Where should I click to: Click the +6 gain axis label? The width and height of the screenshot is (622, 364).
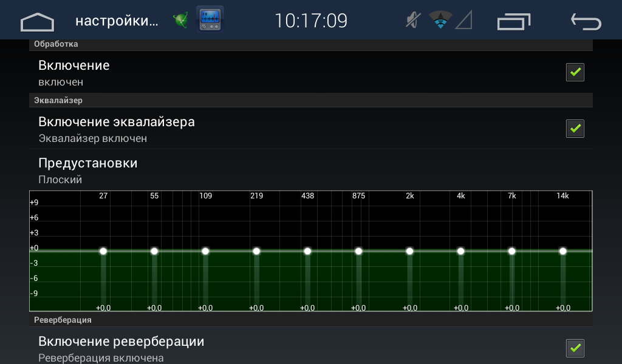click(x=34, y=217)
